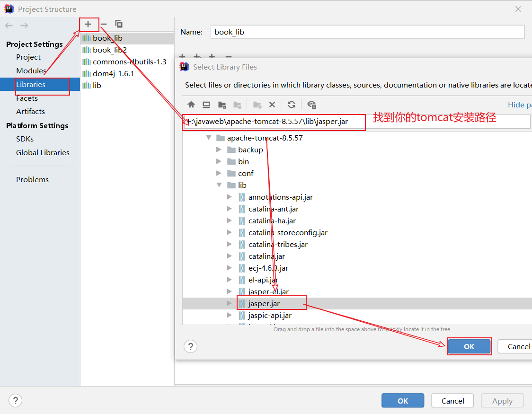
Task: Expand the bin folder
Action: (219, 161)
